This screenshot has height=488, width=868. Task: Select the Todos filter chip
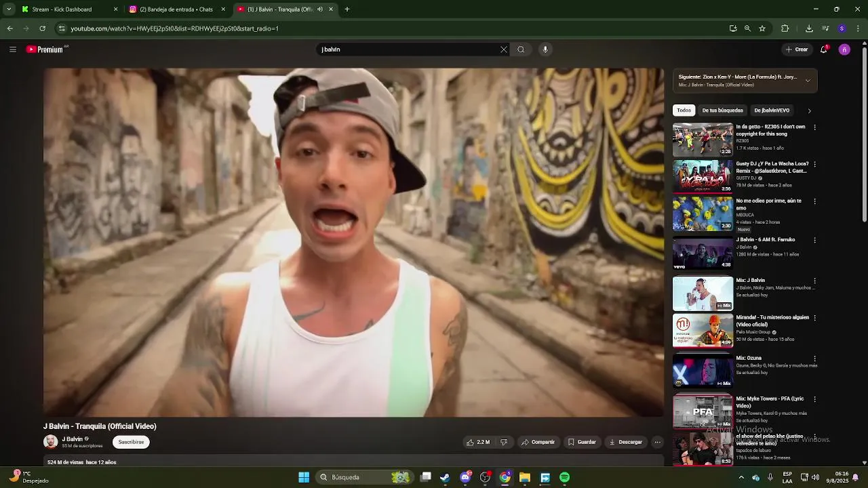[684, 110]
